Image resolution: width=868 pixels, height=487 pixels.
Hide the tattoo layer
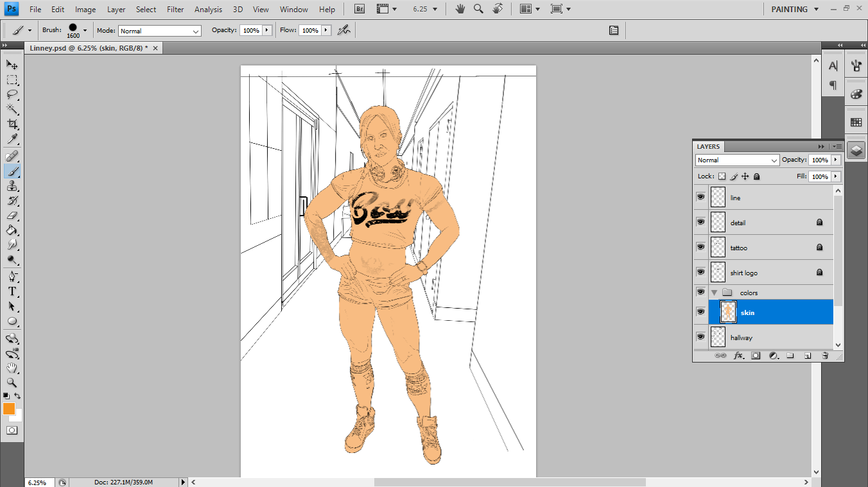700,247
